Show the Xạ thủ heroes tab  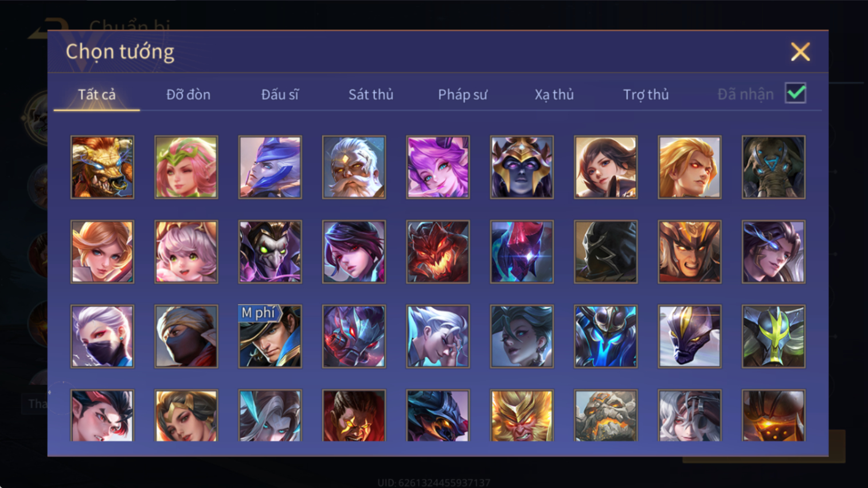point(554,95)
